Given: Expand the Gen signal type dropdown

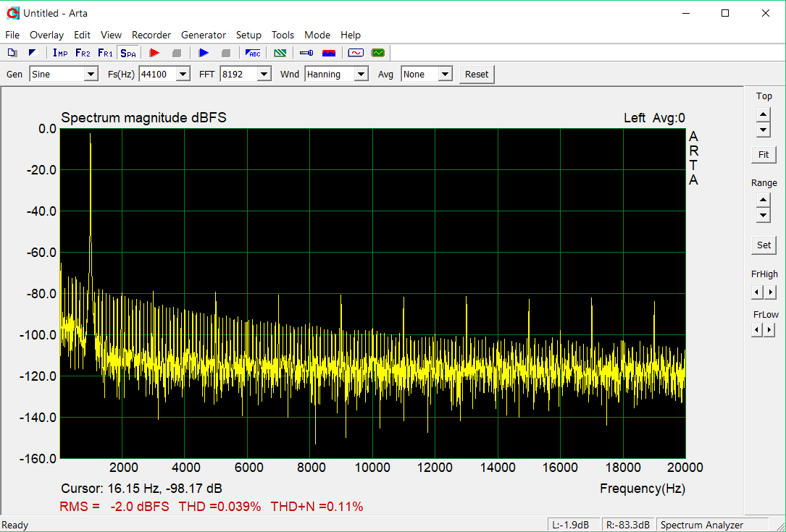Looking at the screenshot, I should pyautogui.click(x=91, y=74).
